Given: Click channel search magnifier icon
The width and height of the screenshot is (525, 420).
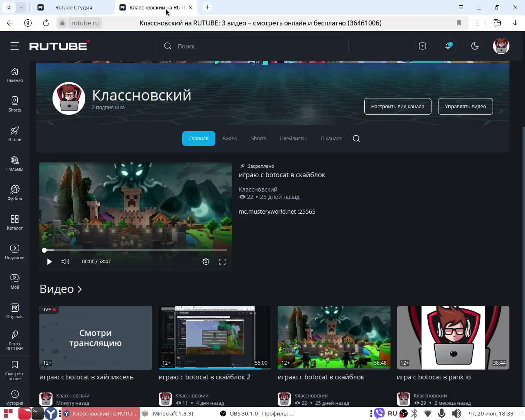Looking at the screenshot, I should 356,139.
